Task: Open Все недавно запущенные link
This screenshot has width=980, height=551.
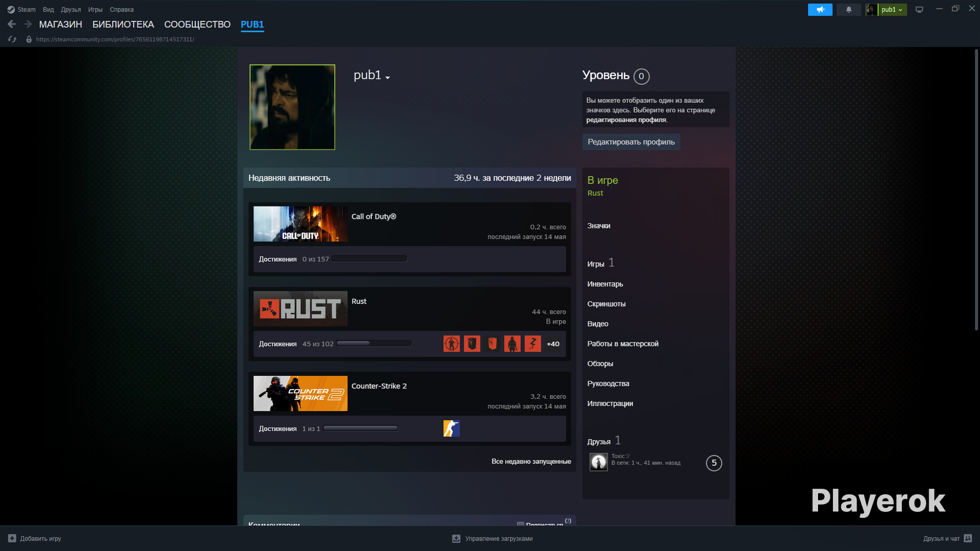Action: point(531,461)
